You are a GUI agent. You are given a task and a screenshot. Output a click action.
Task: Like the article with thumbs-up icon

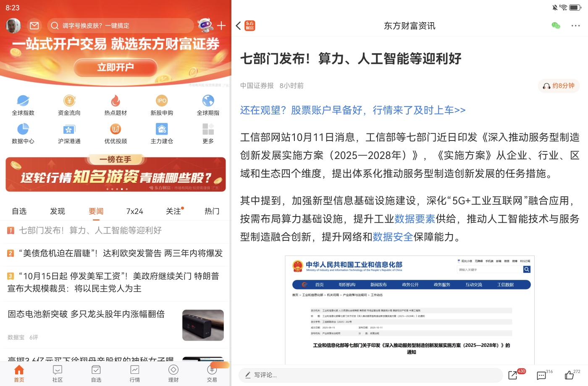[570, 375]
